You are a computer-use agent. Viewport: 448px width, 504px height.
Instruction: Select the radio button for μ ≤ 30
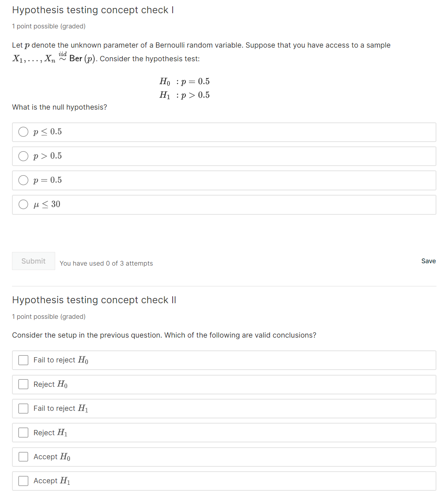click(x=23, y=204)
